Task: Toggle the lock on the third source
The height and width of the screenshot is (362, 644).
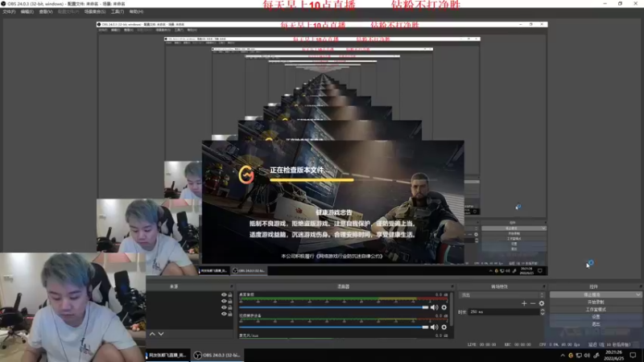Action: point(230,307)
